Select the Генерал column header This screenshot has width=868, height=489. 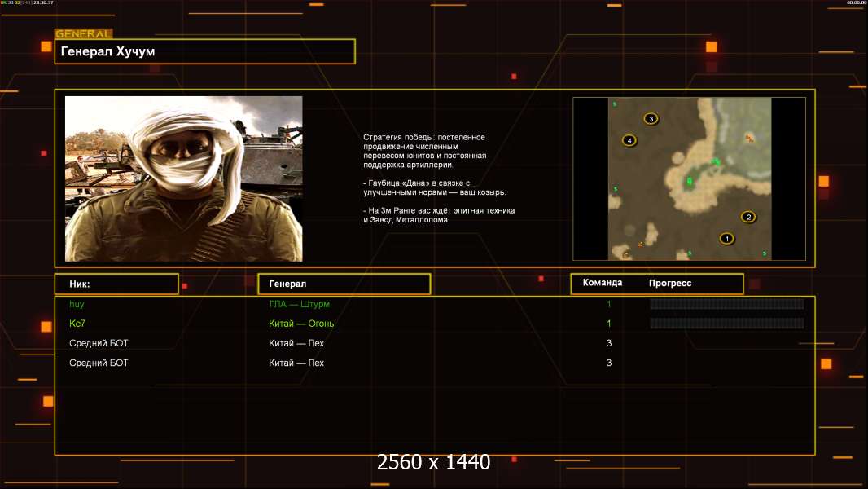click(344, 284)
